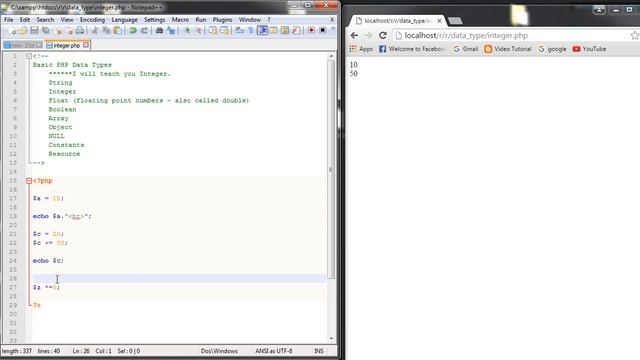
Task: Open the Language menu
Action: (x=124, y=20)
